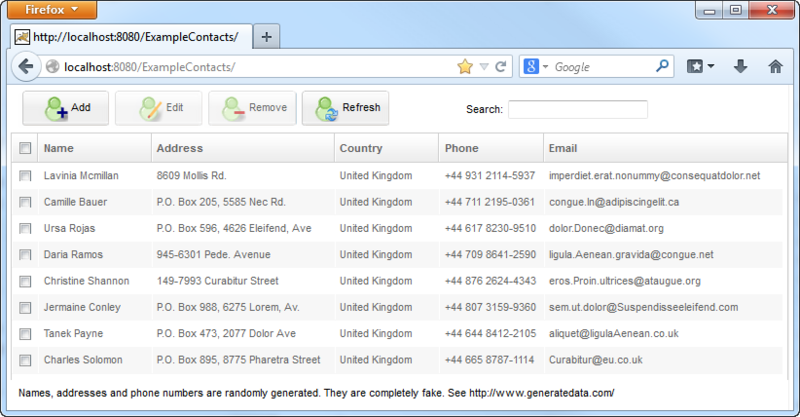Check the Lavinia Mcmillan row checkbox
This screenshot has width=800, height=417.
(25, 176)
